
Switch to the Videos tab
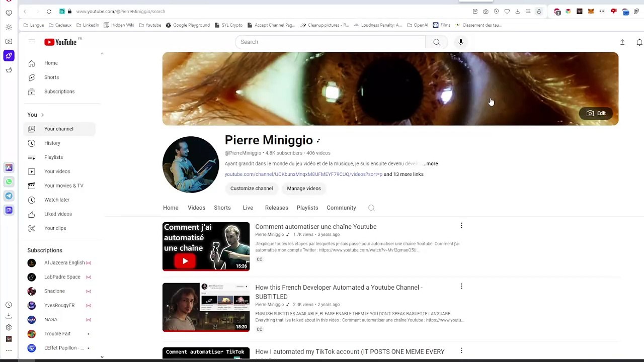[x=197, y=208]
